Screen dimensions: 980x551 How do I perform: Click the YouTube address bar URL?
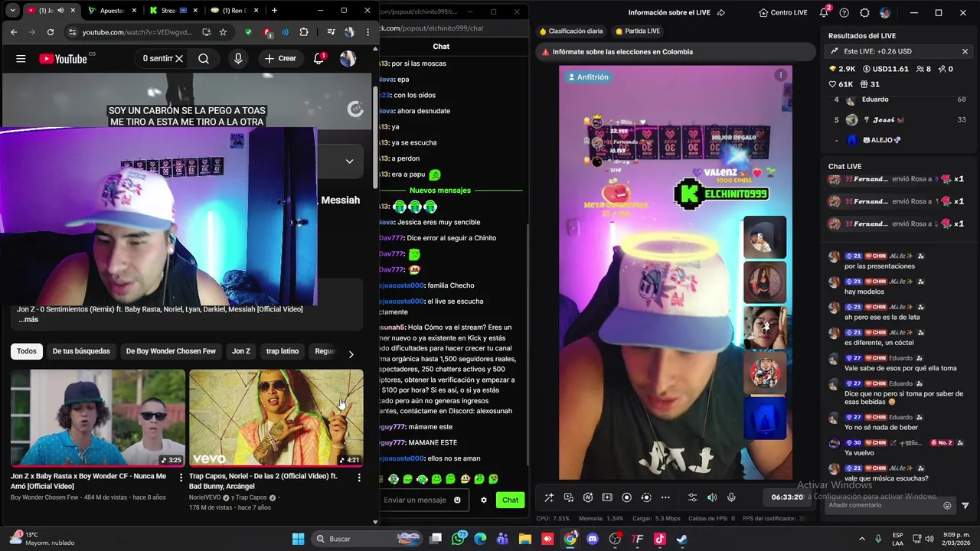tap(139, 32)
